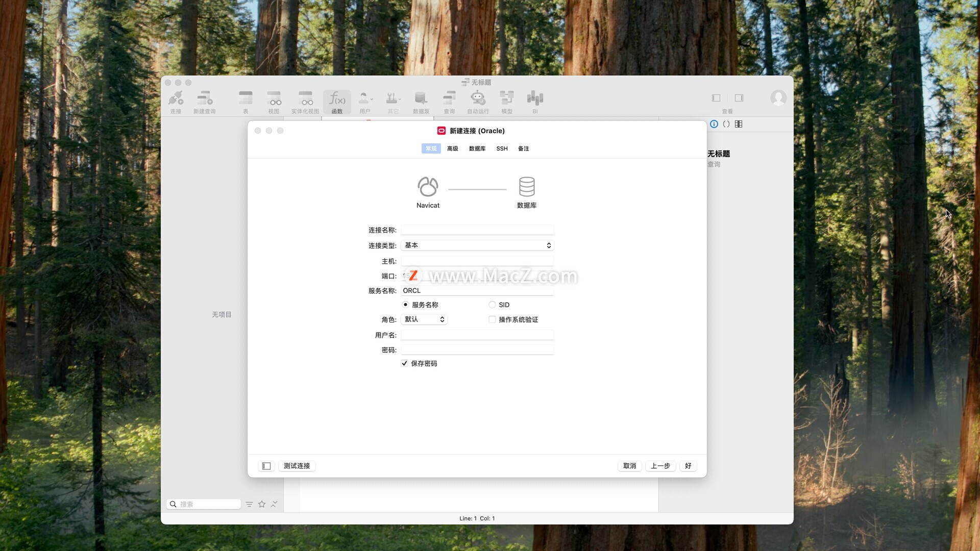Open the Connection Type (连接类型) dropdown
This screenshot has height=551, width=980.
point(477,245)
